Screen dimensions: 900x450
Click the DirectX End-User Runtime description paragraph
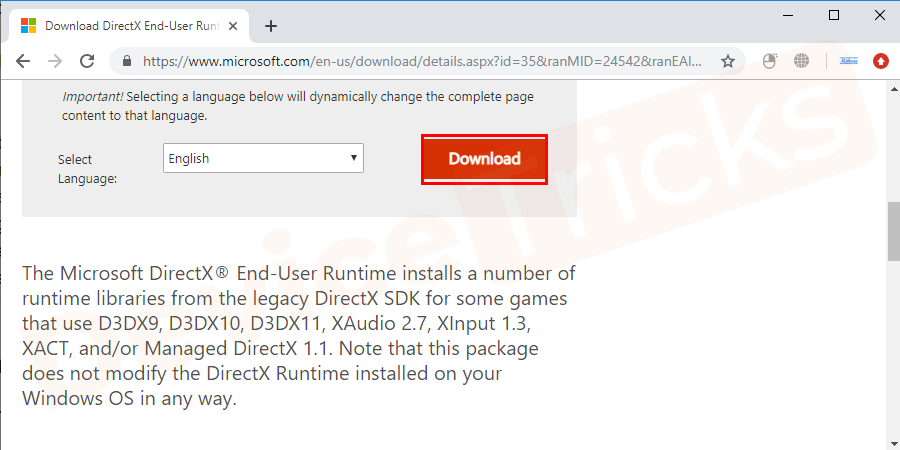[298, 336]
